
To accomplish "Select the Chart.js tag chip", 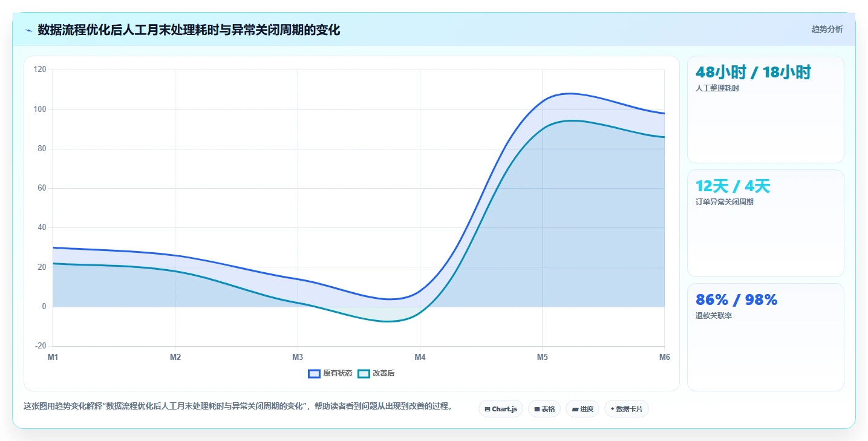I will pyautogui.click(x=501, y=409).
